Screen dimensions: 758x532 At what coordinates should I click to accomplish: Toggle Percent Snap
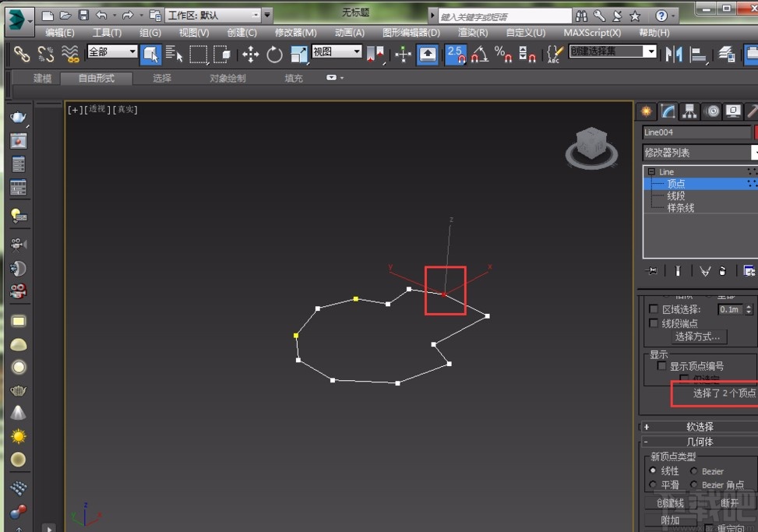(x=504, y=55)
